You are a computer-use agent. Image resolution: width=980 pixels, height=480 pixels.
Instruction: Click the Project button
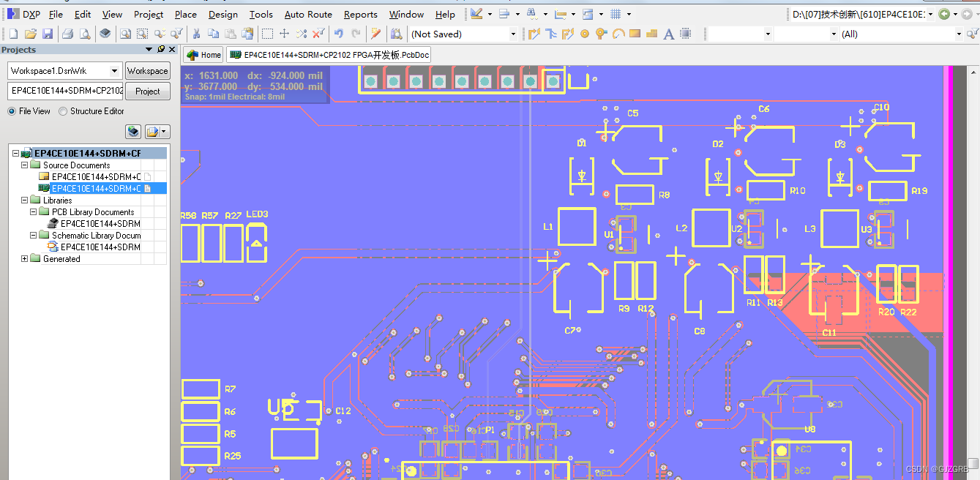[147, 91]
